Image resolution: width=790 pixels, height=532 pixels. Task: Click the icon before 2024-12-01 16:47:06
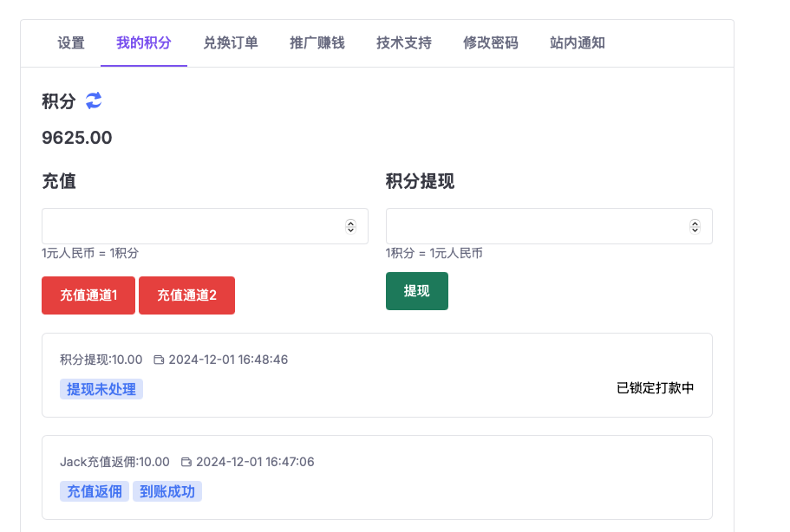tap(186, 462)
